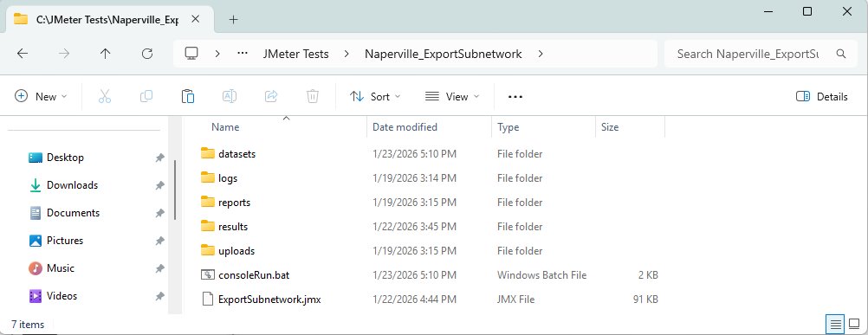Open the New dropdown menu
Screen dimensions: 868x335
coord(41,97)
